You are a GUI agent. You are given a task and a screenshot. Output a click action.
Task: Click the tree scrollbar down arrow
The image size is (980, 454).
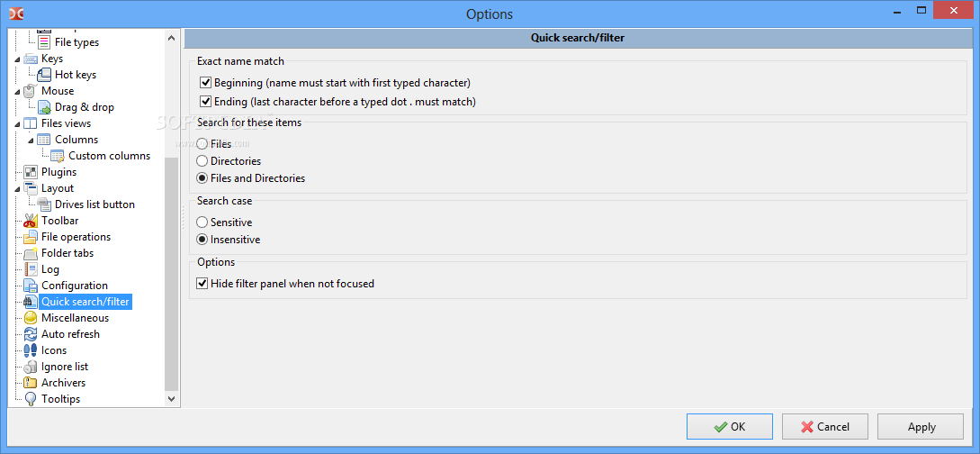(x=172, y=398)
